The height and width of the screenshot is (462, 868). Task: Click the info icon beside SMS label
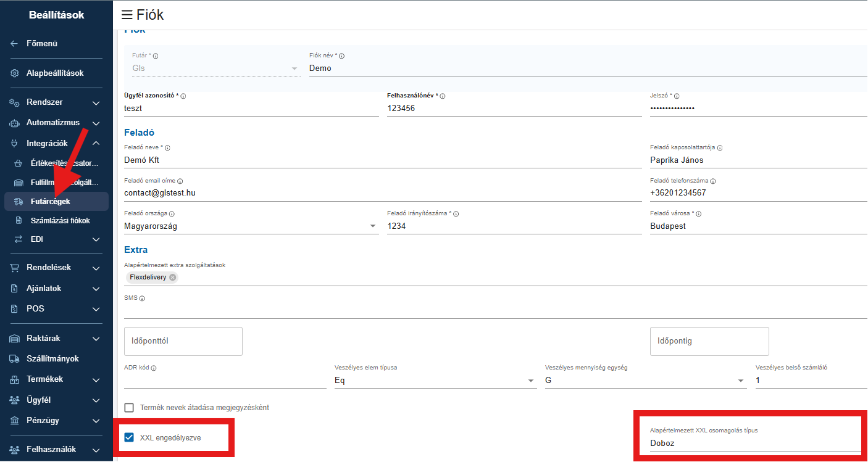click(x=142, y=299)
